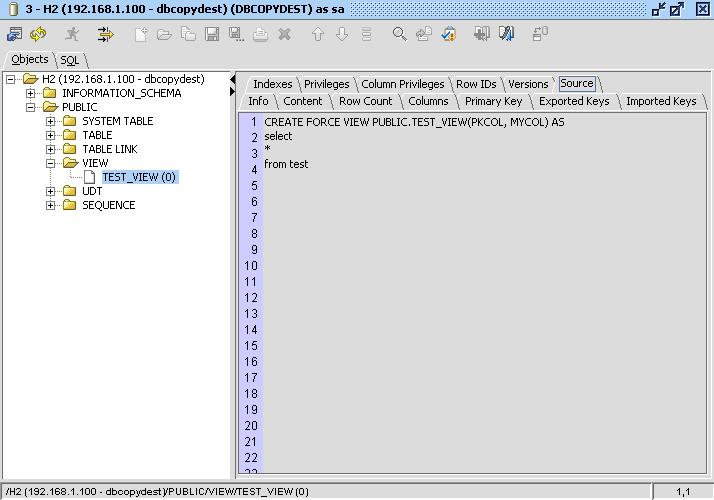Click the floppy disk save icon

click(x=212, y=34)
